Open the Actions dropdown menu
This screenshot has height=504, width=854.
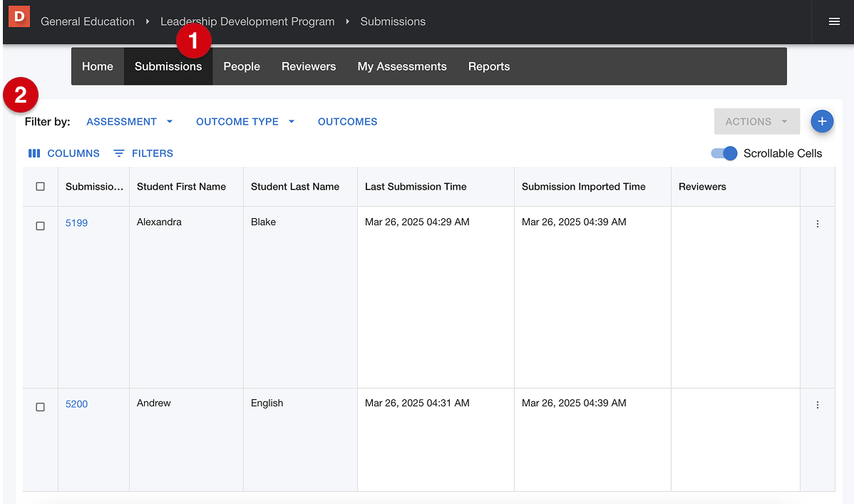pos(756,122)
